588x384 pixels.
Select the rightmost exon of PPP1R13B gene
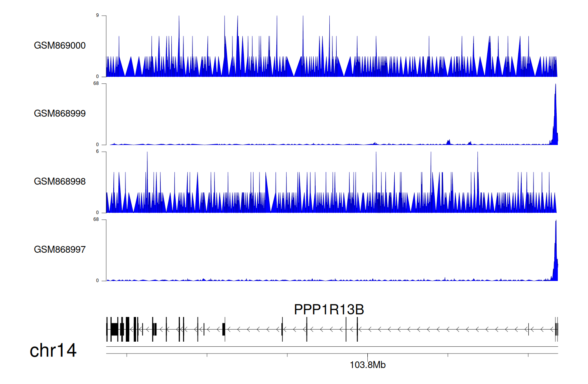tap(557, 329)
